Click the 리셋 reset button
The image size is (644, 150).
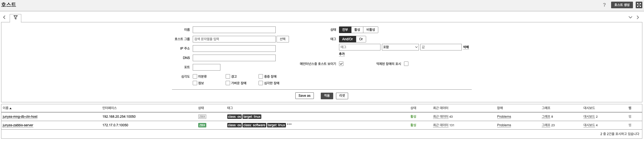coord(342,96)
